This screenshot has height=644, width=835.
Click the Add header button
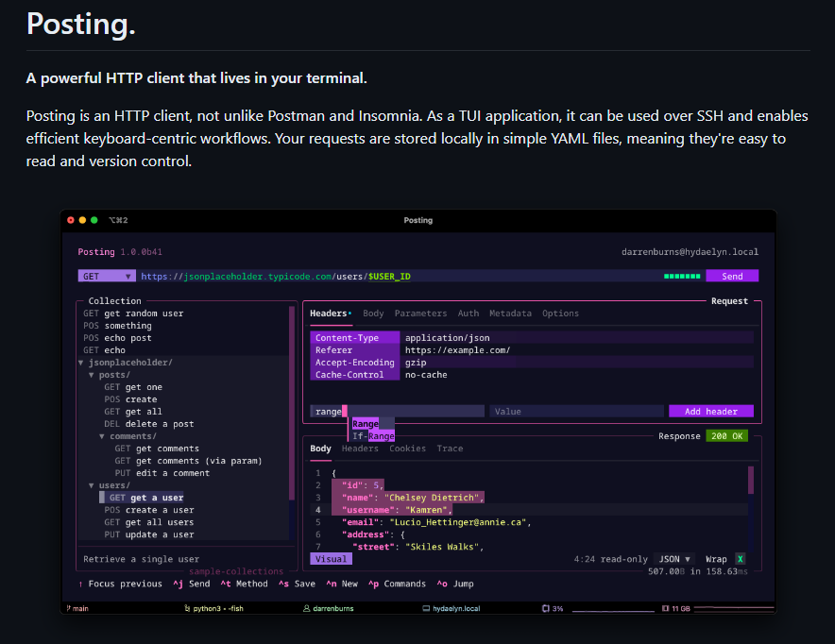click(x=711, y=412)
